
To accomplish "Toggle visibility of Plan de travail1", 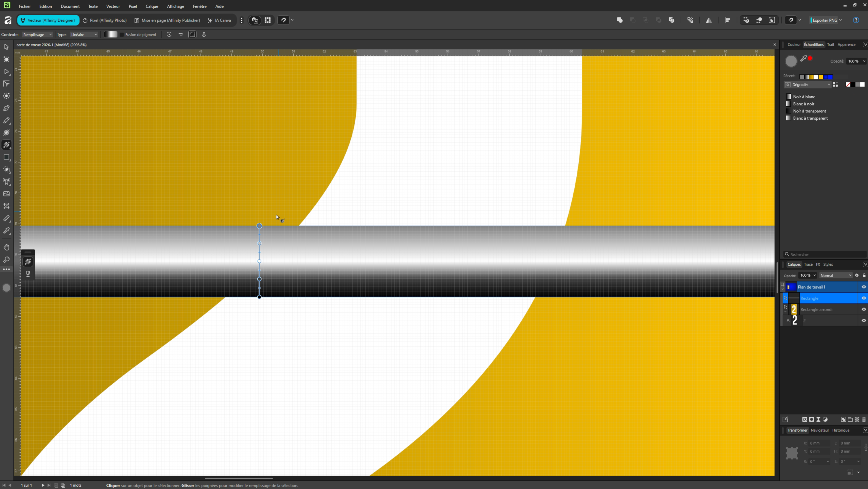I will tap(864, 287).
